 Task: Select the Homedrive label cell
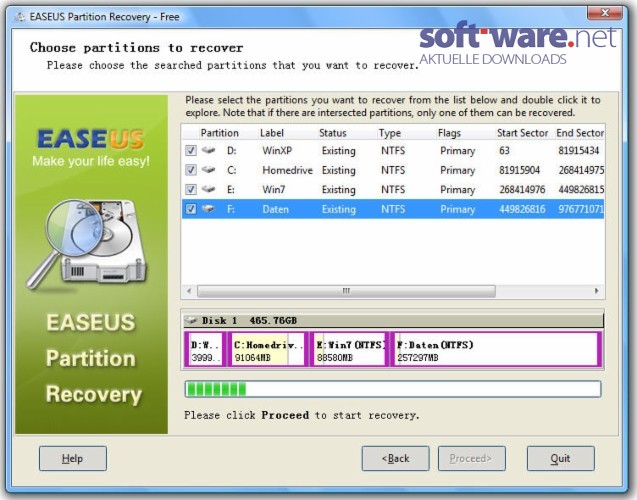pyautogui.click(x=287, y=170)
